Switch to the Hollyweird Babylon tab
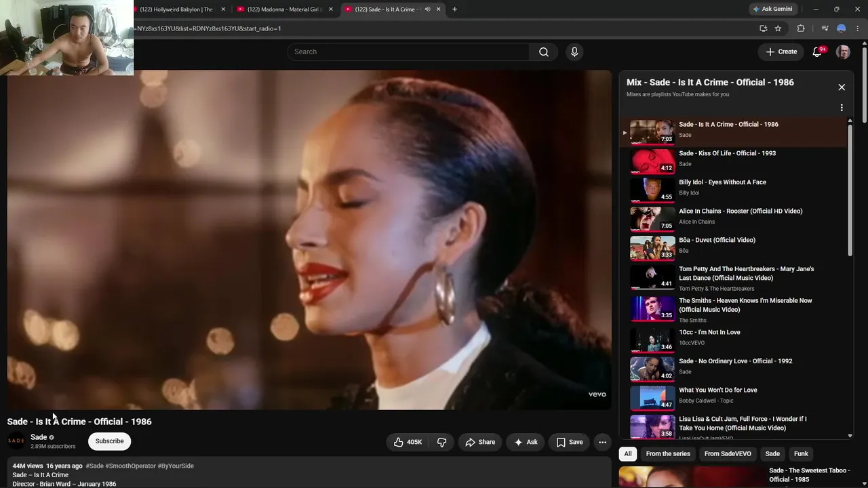The height and width of the screenshot is (488, 868). pos(176,9)
